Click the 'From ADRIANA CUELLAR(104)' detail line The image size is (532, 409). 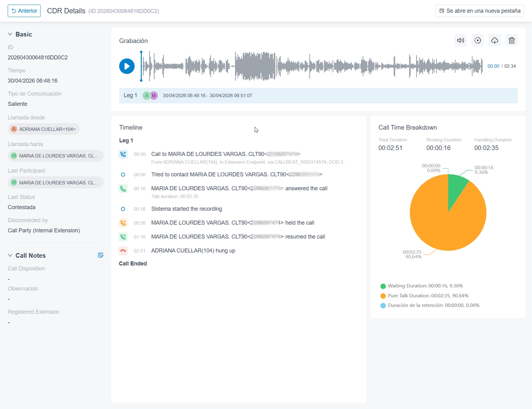[x=249, y=162]
